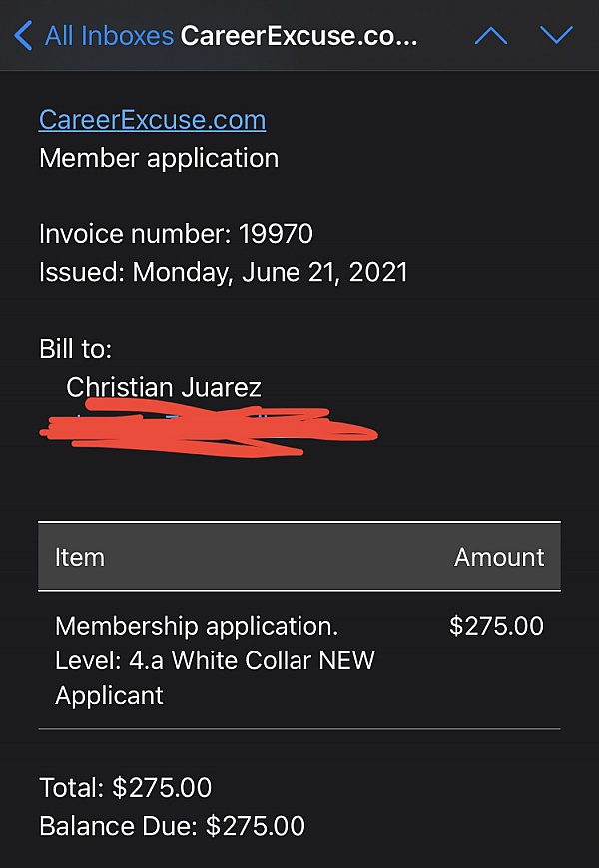Select the Level: 4.a White Collar NEW text

(x=215, y=660)
